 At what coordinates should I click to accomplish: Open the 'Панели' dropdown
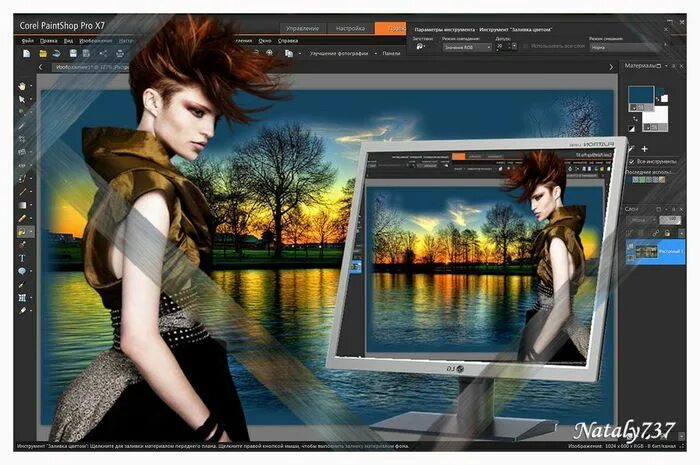pos(391,53)
